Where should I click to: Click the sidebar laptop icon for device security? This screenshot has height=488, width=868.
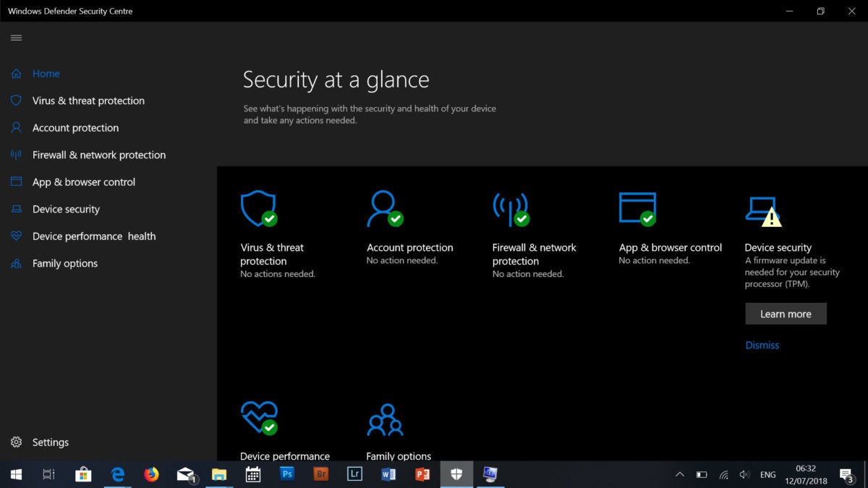[x=16, y=209]
